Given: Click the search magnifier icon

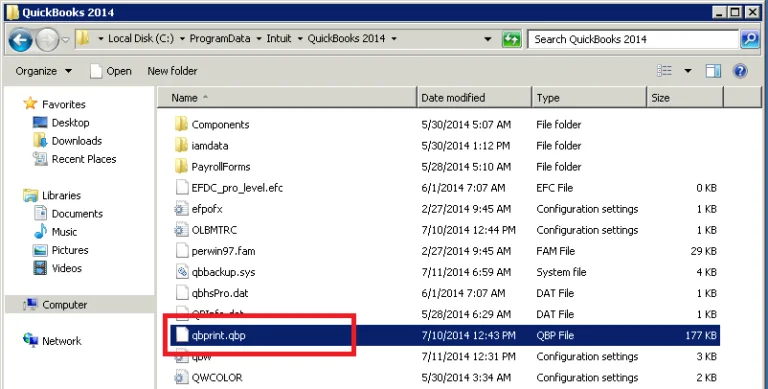Looking at the screenshot, I should 749,39.
